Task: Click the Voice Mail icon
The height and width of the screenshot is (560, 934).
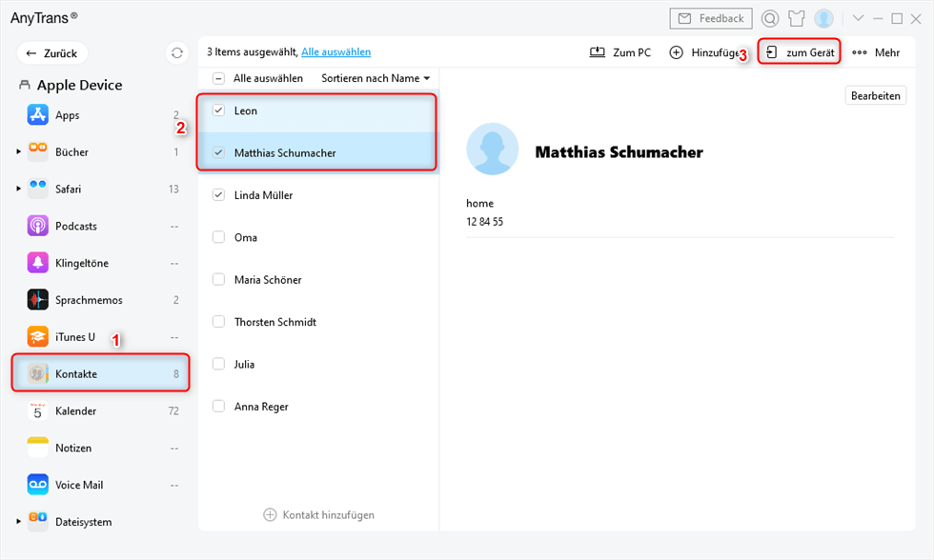Action: click(38, 485)
